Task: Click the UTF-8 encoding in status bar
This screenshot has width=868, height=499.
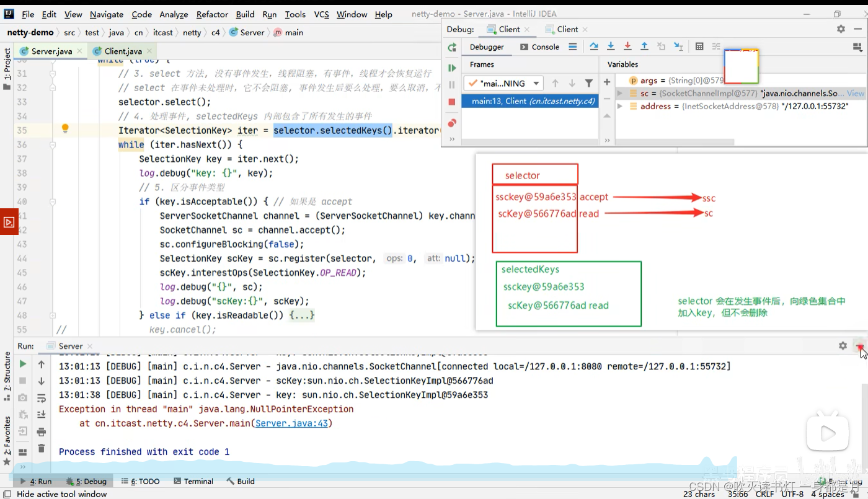Action: tap(793, 494)
